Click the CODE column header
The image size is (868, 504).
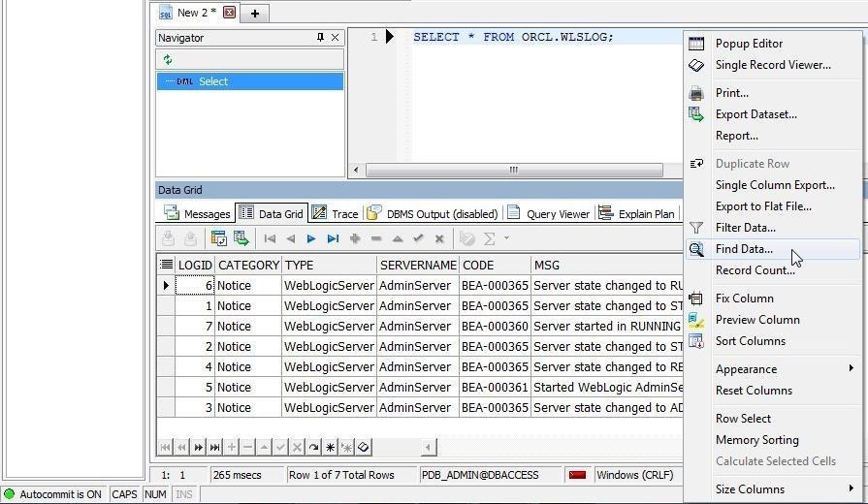[495, 265]
